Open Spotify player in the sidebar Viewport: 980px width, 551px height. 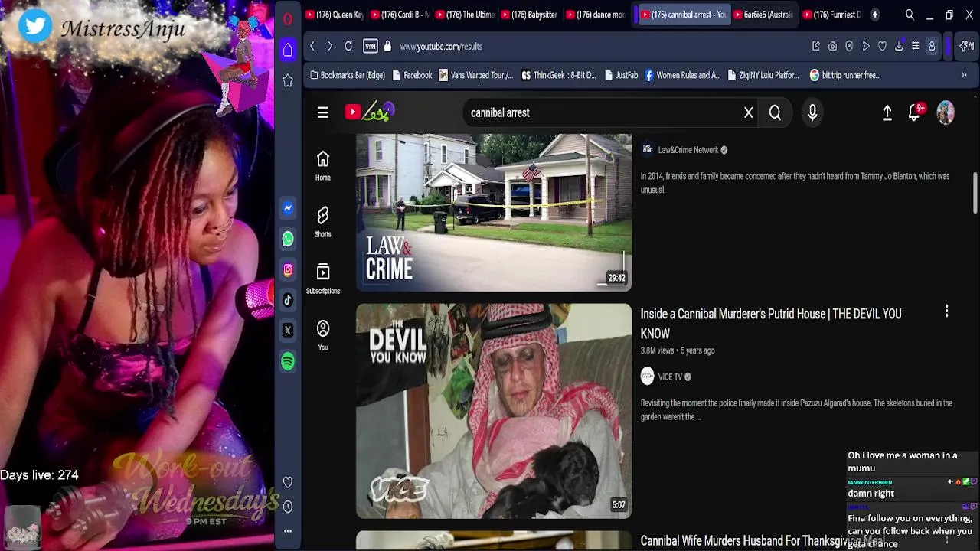pos(288,361)
